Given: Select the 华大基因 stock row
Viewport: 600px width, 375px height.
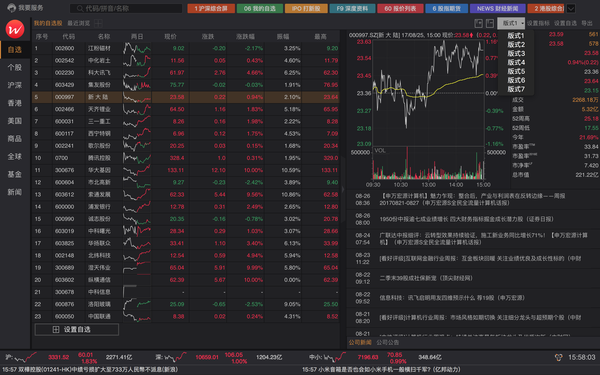Looking at the screenshot, I should [186, 170].
